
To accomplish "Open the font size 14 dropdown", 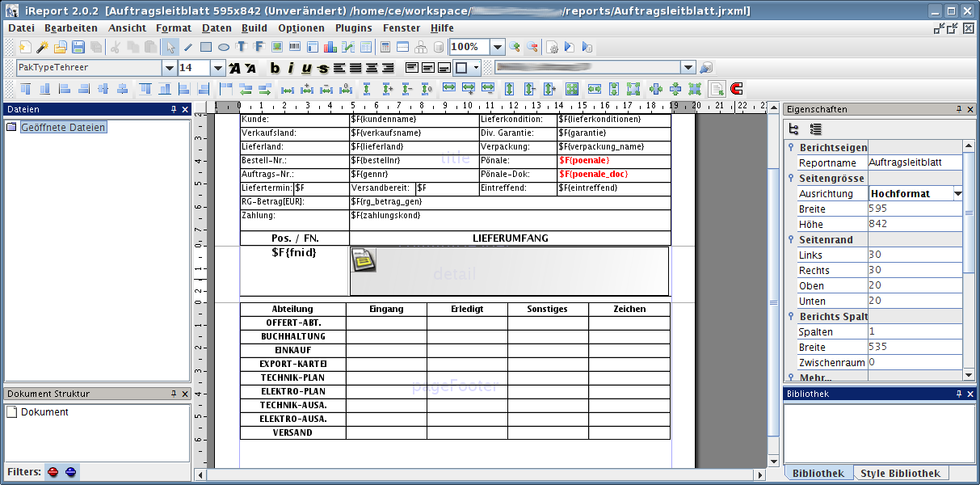I will click(x=217, y=68).
